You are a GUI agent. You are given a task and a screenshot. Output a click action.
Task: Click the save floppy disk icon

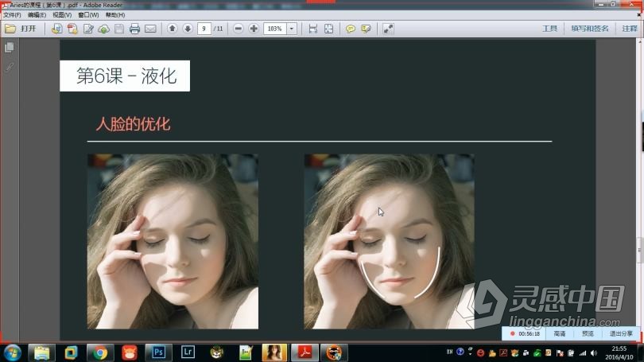pos(119,29)
